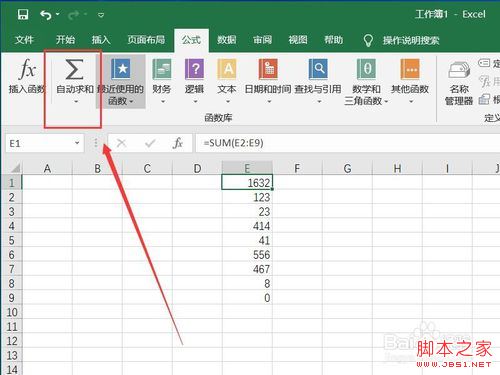Image resolution: width=500 pixels, height=375 pixels.
Task: Switch to the 数据 ribbon tab
Action: (226, 40)
